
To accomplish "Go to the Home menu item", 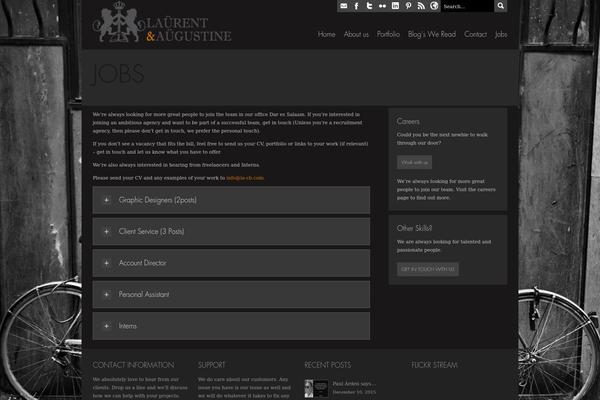I will [x=326, y=34].
